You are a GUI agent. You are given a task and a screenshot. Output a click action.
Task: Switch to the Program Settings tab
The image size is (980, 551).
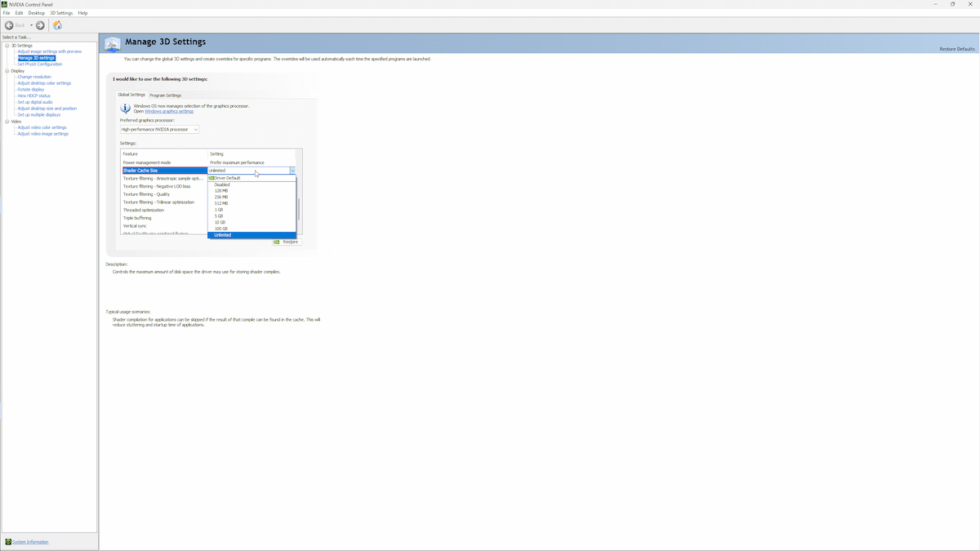(165, 96)
